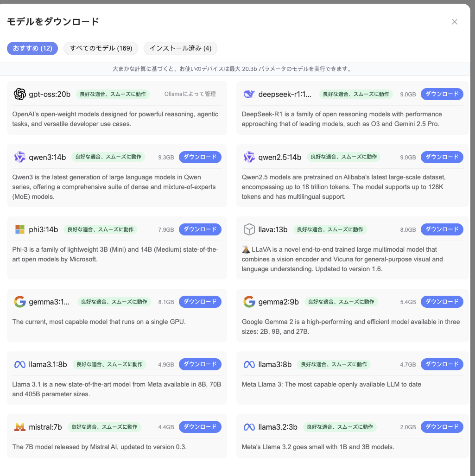475x476 pixels.
Task: Click the mistral:7b model name
Action: tap(45, 427)
